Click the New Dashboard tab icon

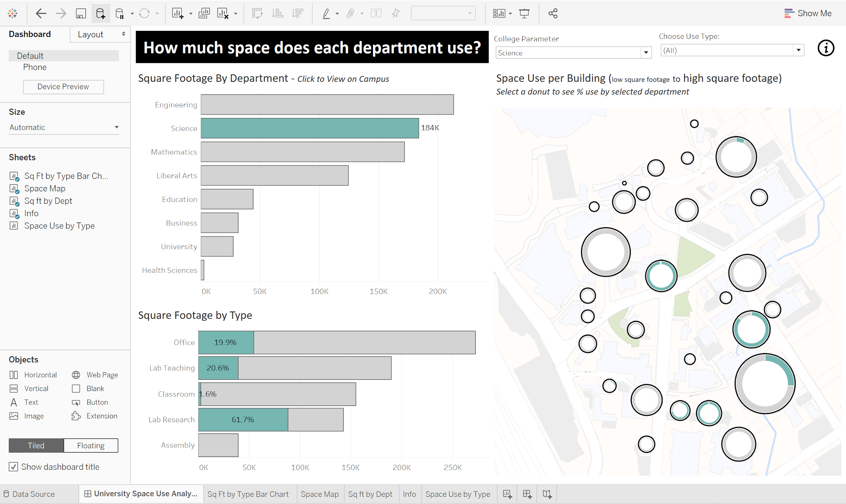tap(527, 494)
